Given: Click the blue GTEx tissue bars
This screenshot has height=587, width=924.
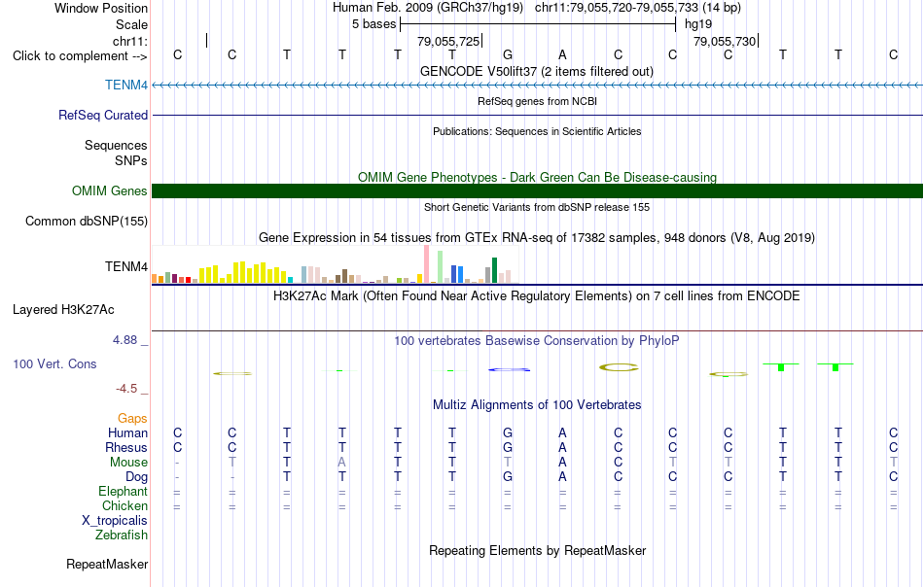Looking at the screenshot, I should (457, 274).
